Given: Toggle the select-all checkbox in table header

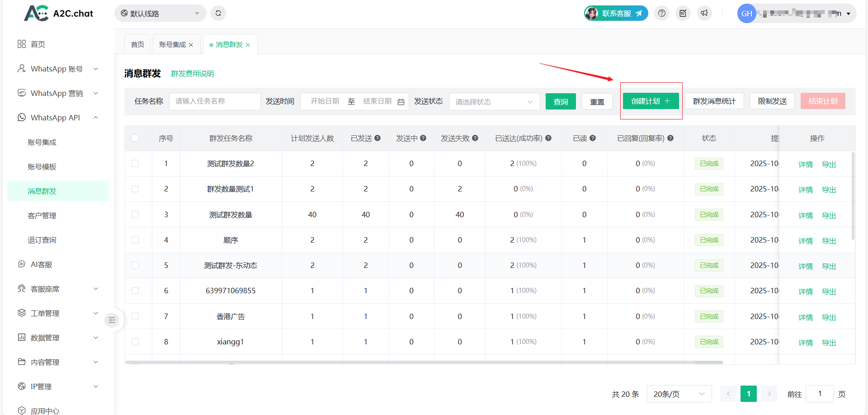Looking at the screenshot, I should [x=135, y=138].
